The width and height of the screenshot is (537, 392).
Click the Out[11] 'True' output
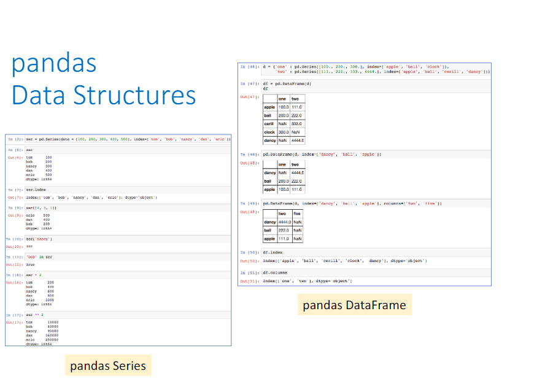(x=30, y=264)
